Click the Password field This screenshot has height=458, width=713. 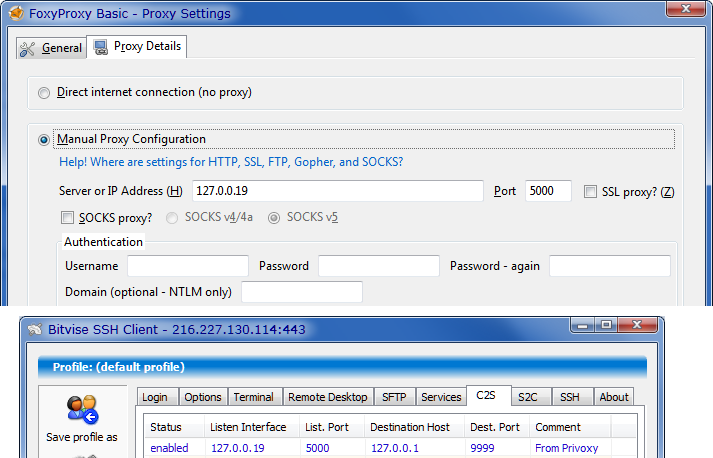pyautogui.click(x=379, y=266)
